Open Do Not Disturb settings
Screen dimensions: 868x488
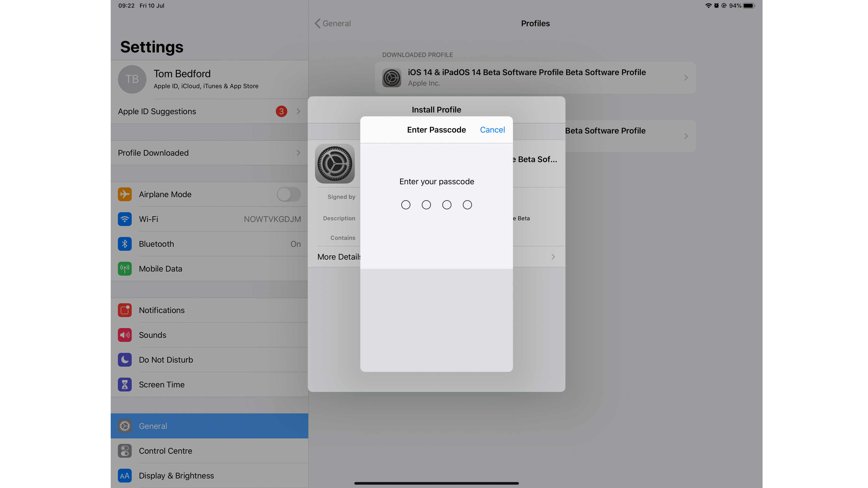(209, 360)
